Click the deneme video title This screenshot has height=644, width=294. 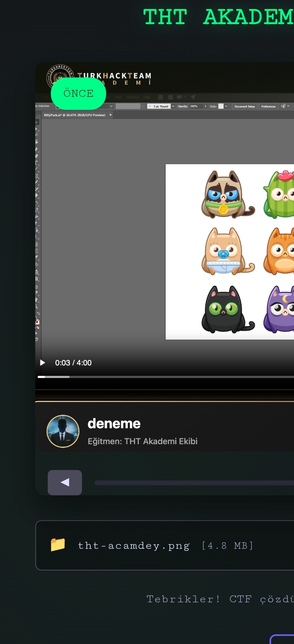tap(114, 424)
